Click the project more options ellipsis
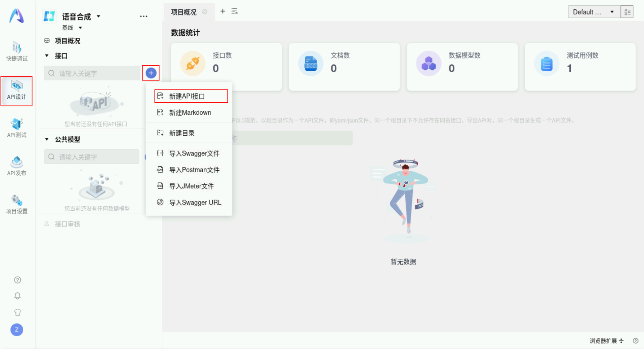Image resolution: width=644 pixels, height=349 pixels. 144,16
